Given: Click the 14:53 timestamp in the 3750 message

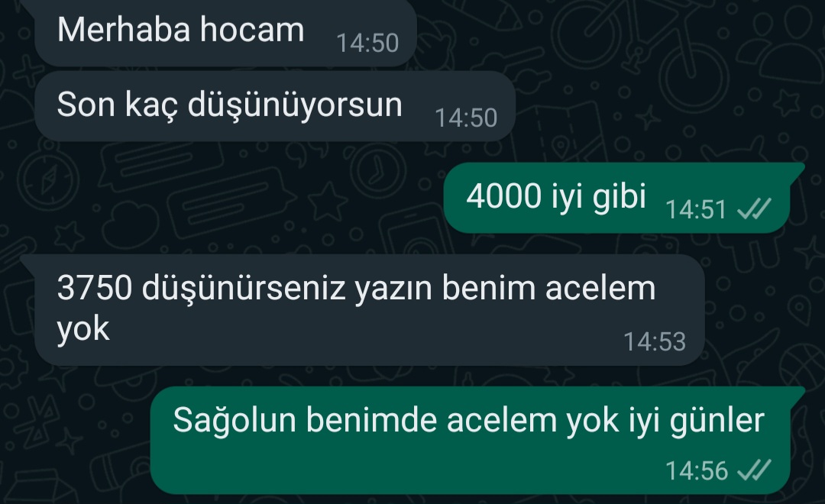Looking at the screenshot, I should click(x=655, y=341).
